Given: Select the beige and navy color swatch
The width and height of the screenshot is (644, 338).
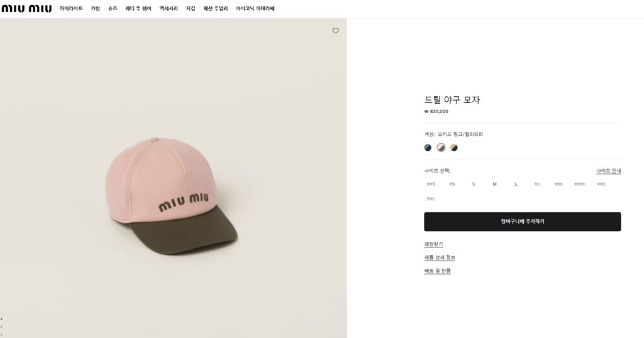Looking at the screenshot, I should click(454, 148).
